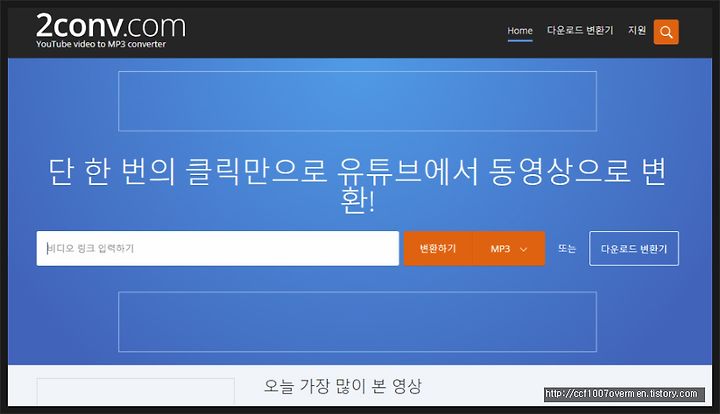Expand the MP3 format dropdown
Image resolution: width=720 pixels, height=414 pixels.
click(x=509, y=248)
